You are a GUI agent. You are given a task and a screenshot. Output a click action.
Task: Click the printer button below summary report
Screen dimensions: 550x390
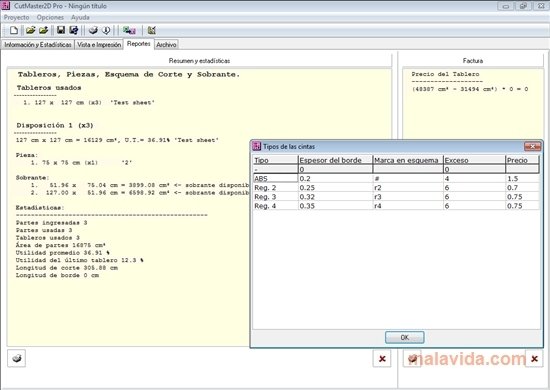click(x=16, y=358)
